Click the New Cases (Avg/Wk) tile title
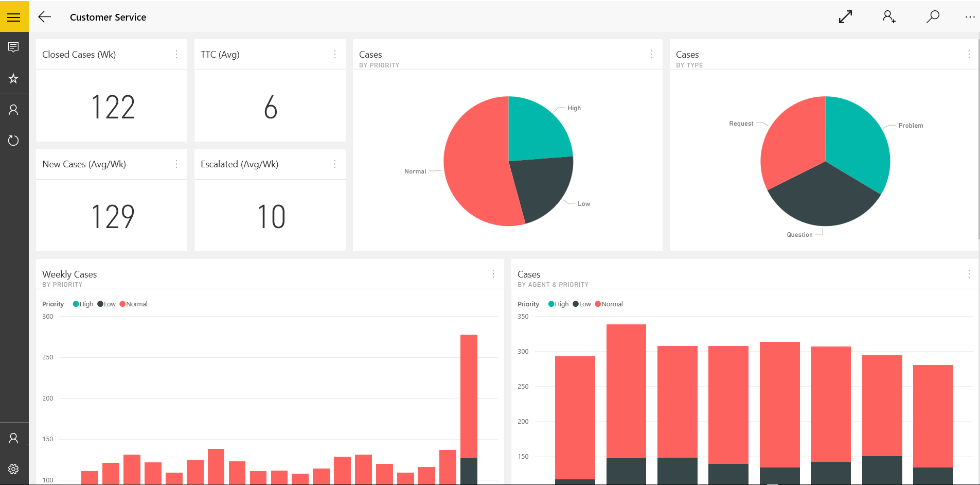Image resolution: width=980 pixels, height=485 pixels. (84, 164)
